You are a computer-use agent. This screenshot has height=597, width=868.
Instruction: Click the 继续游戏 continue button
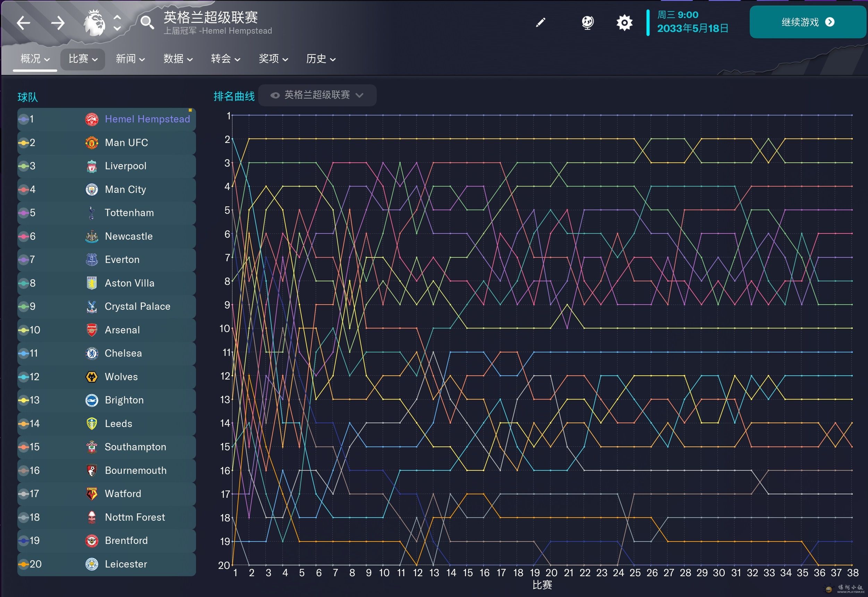[808, 22]
